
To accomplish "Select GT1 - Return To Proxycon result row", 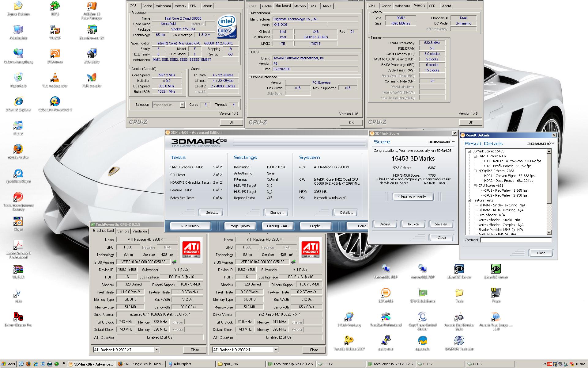I will click(512, 161).
